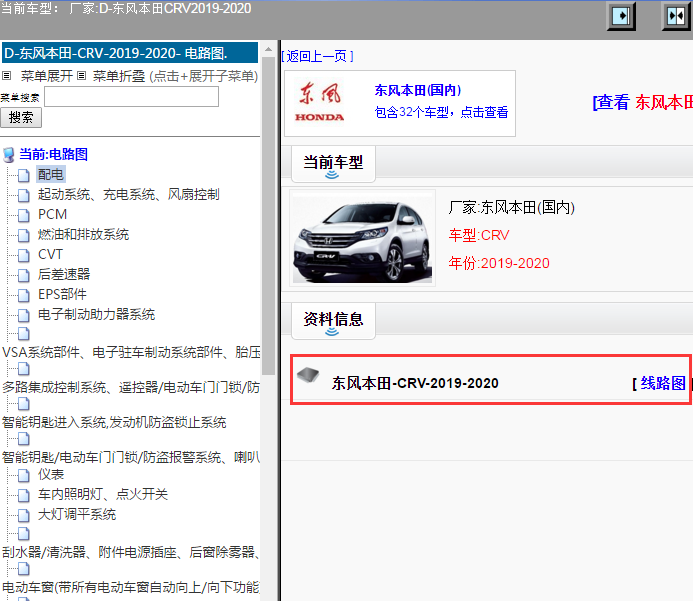Open 智能钥匙进入系统,发动机防盗锁止系统 item
Image resolution: width=693 pixels, height=601 pixels.
114,422
